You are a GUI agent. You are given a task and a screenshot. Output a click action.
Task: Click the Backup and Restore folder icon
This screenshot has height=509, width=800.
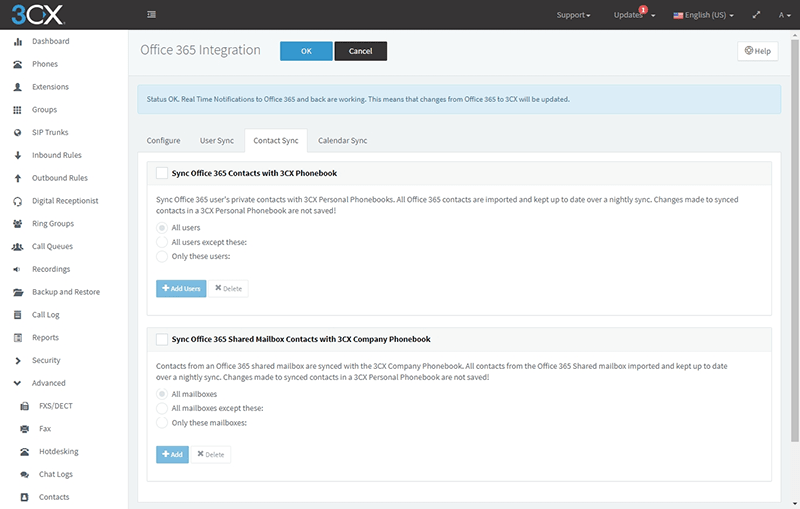[18, 292]
